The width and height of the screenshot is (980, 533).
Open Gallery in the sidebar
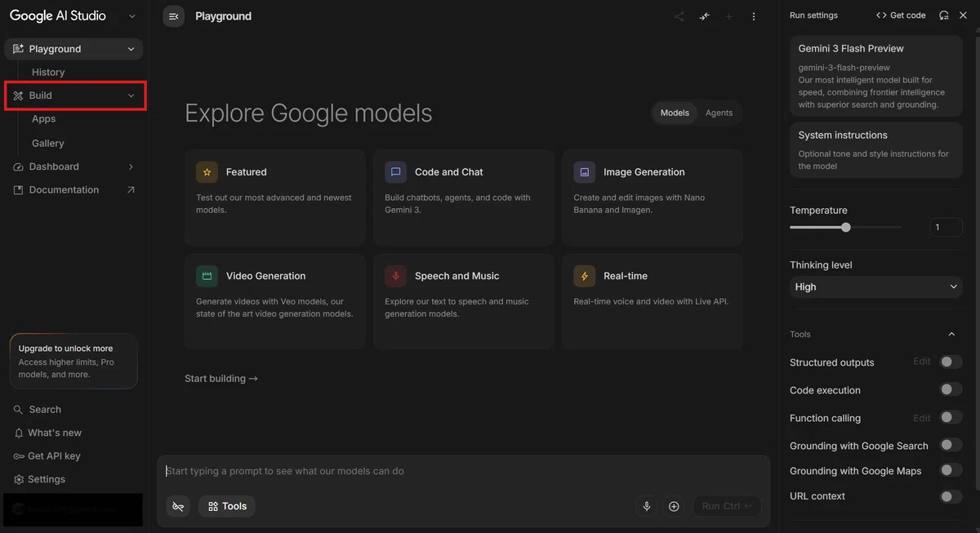point(48,144)
